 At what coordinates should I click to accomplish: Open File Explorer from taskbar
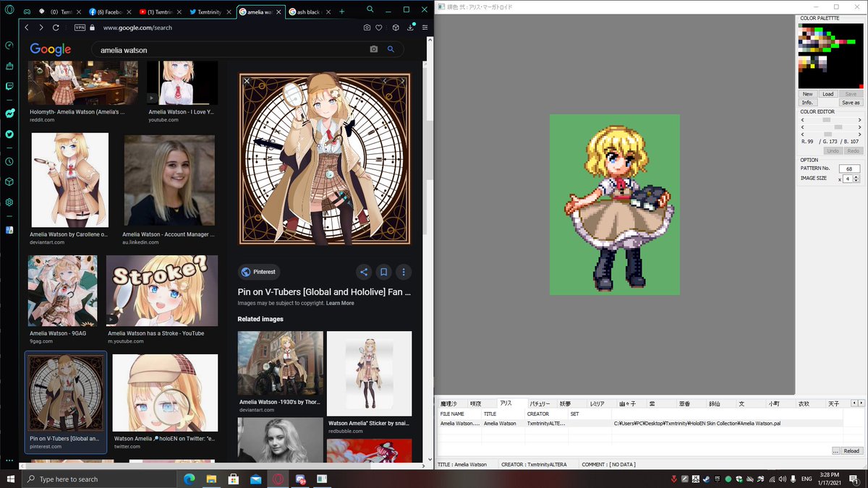(x=212, y=479)
